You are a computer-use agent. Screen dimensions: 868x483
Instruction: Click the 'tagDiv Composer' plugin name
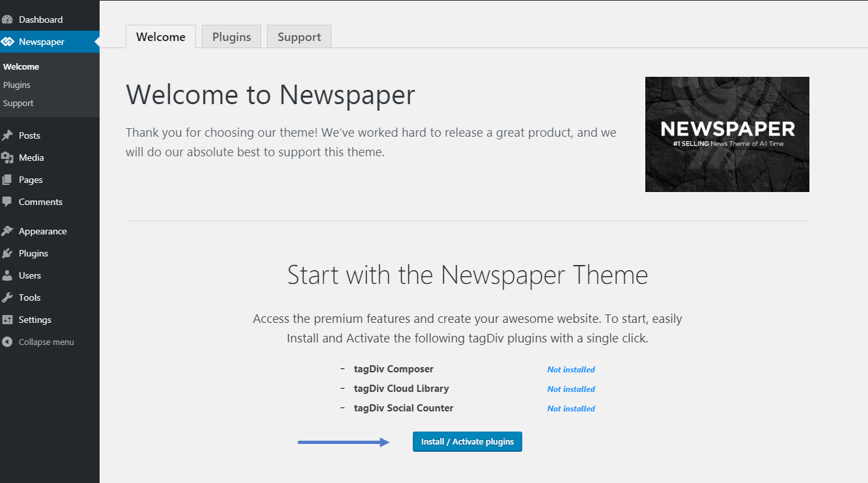tap(394, 369)
